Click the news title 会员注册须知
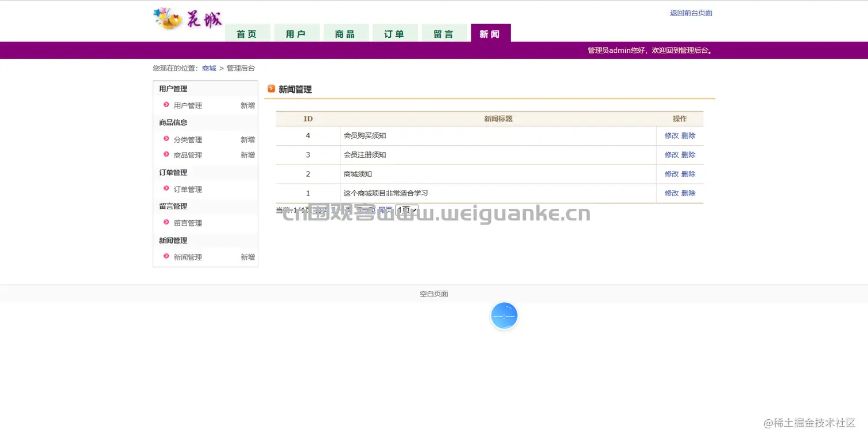This screenshot has width=868, height=441. (365, 155)
